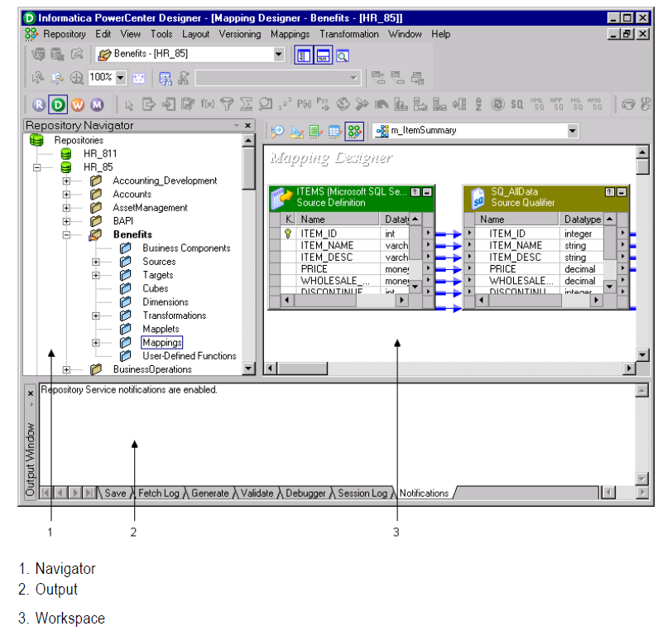Screen dimensions: 672x631
Task: Click the Source Qualifier SQ toolbar icon
Action: 517,104
